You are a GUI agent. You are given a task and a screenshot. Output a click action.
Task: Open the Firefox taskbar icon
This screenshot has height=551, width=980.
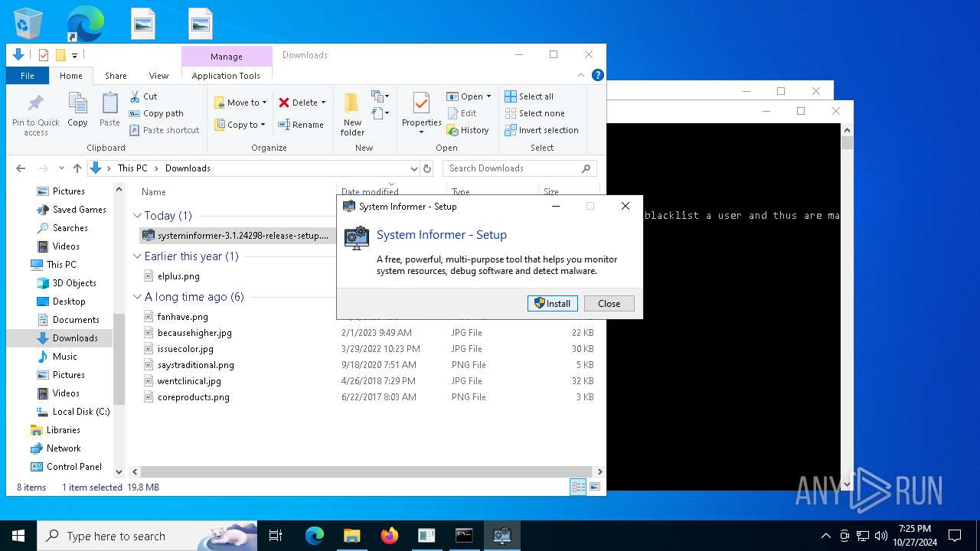coord(389,536)
